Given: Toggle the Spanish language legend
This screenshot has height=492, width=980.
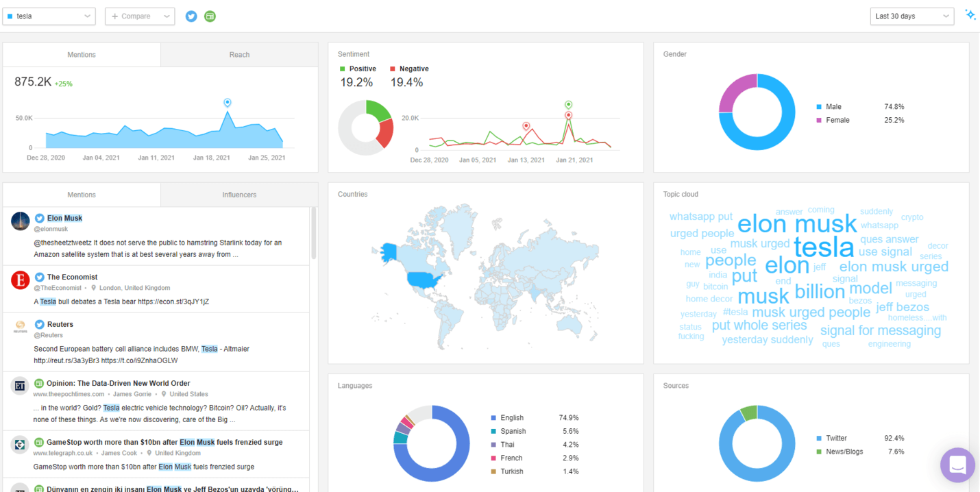Looking at the screenshot, I should [x=509, y=431].
